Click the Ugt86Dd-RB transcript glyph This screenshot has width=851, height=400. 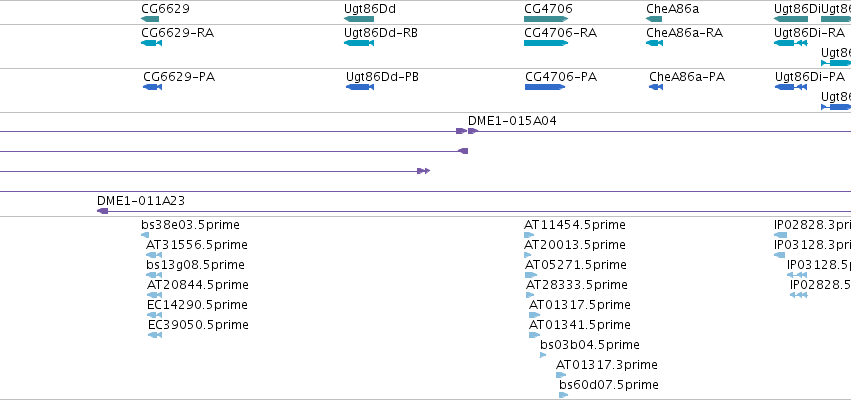359,43
